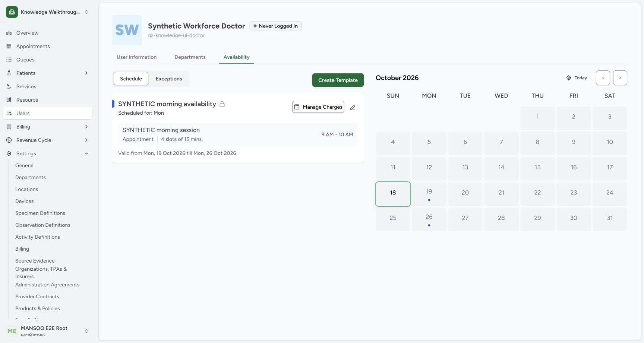Click the Billing icon in main navigation
The width and height of the screenshot is (644, 343).
(9, 127)
